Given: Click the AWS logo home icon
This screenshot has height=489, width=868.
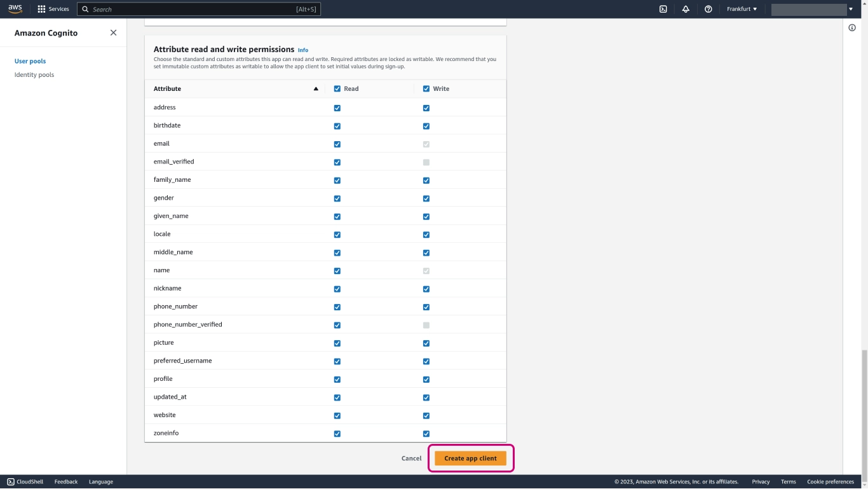Looking at the screenshot, I should point(15,9).
